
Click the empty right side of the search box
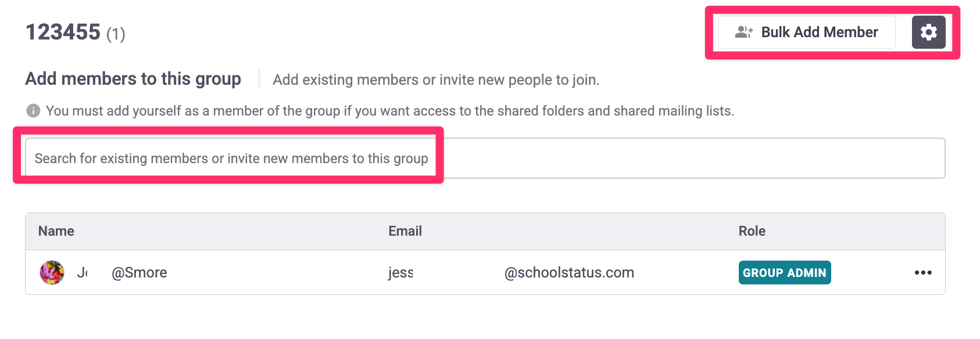(692, 158)
